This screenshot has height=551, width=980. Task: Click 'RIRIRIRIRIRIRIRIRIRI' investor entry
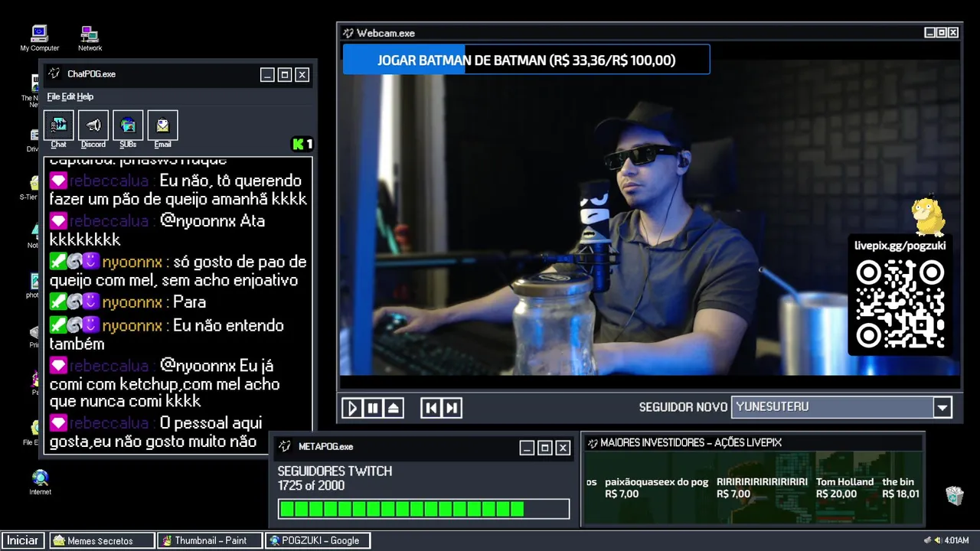[x=762, y=487]
